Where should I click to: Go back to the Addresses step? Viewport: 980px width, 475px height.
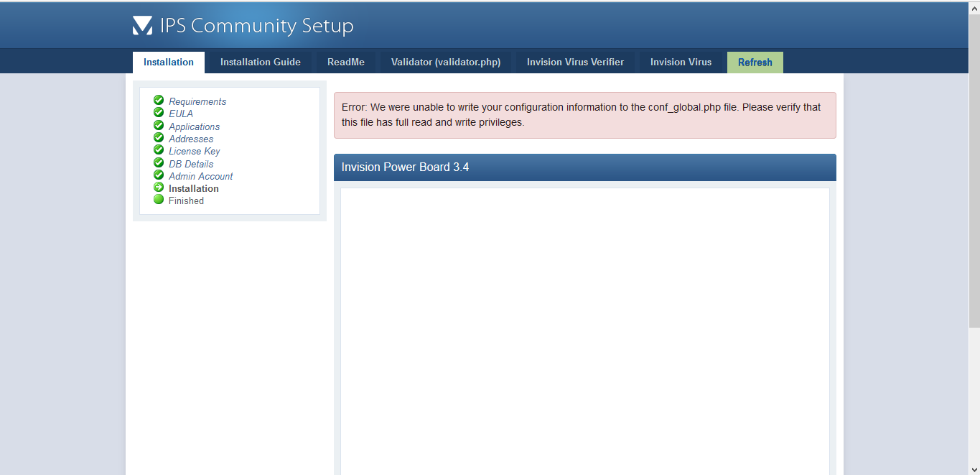pos(191,139)
